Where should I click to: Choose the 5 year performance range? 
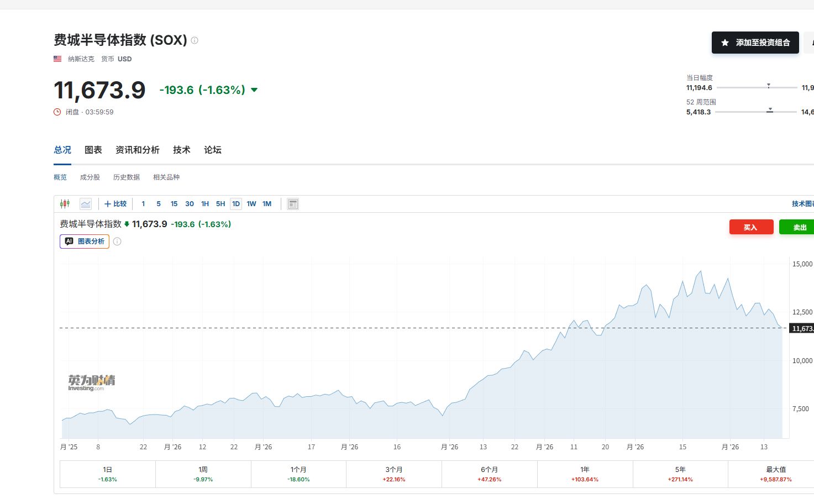[x=680, y=474]
